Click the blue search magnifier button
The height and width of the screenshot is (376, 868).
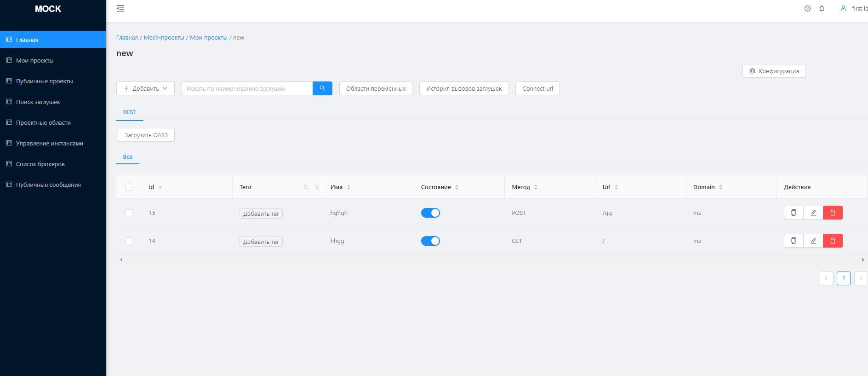tap(322, 88)
